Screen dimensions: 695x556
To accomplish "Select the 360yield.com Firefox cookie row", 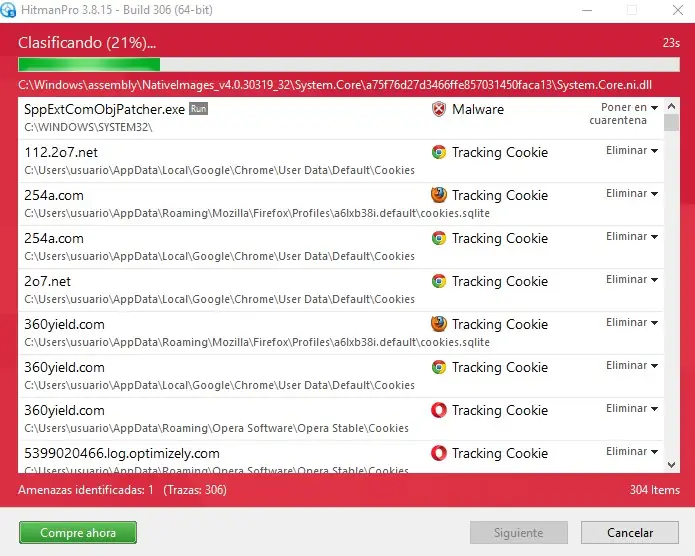I will tap(200, 333).
